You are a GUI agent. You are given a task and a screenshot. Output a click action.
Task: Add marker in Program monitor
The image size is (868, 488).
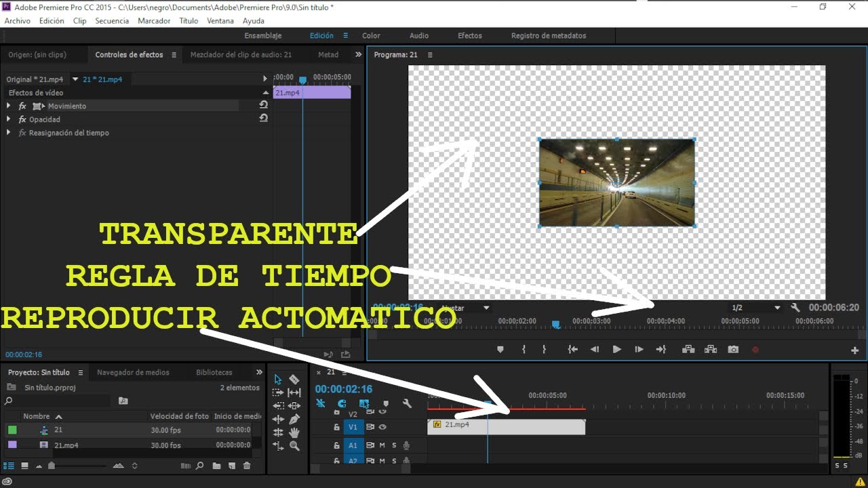pos(500,350)
